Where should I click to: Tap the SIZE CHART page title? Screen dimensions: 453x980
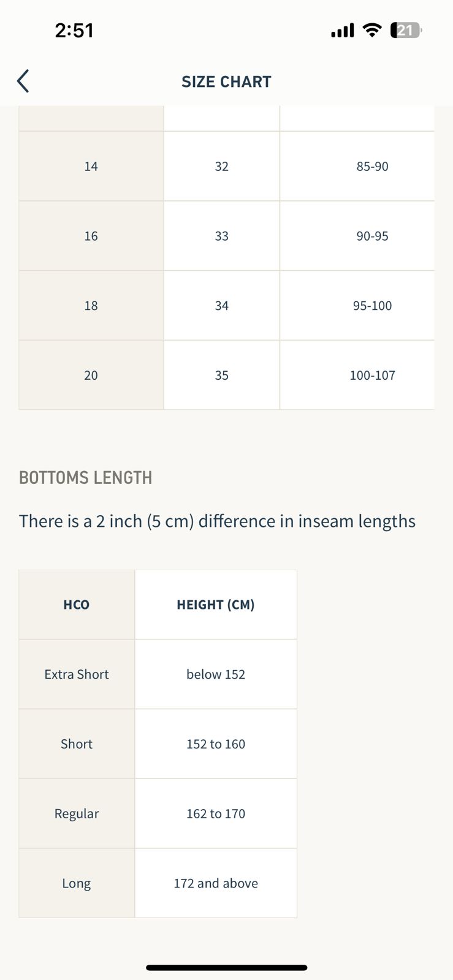[x=226, y=81]
